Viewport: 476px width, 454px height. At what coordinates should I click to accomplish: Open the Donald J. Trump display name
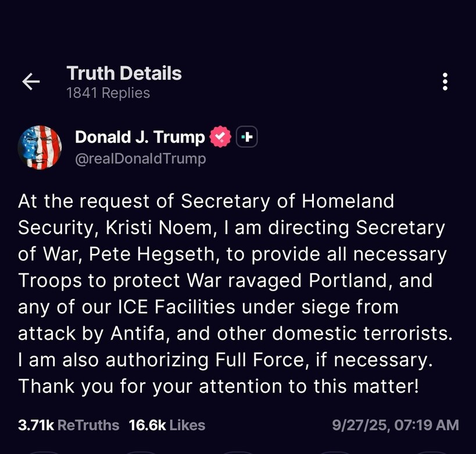140,137
